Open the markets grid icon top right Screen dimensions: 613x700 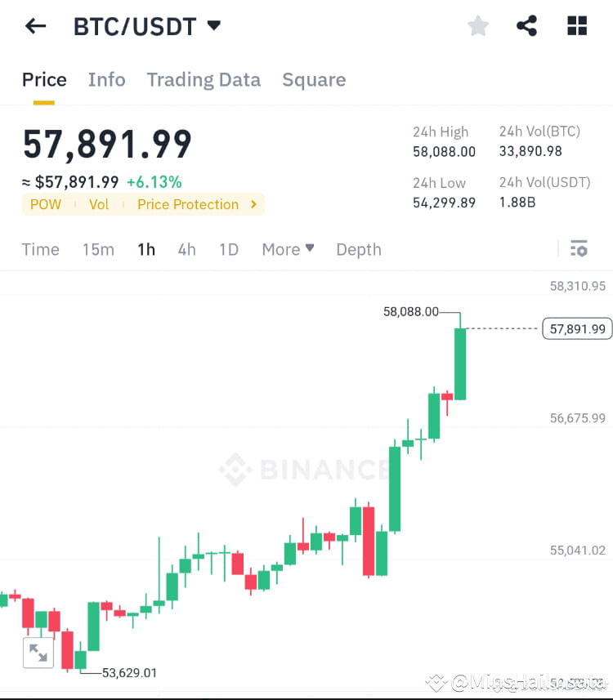coord(577,25)
